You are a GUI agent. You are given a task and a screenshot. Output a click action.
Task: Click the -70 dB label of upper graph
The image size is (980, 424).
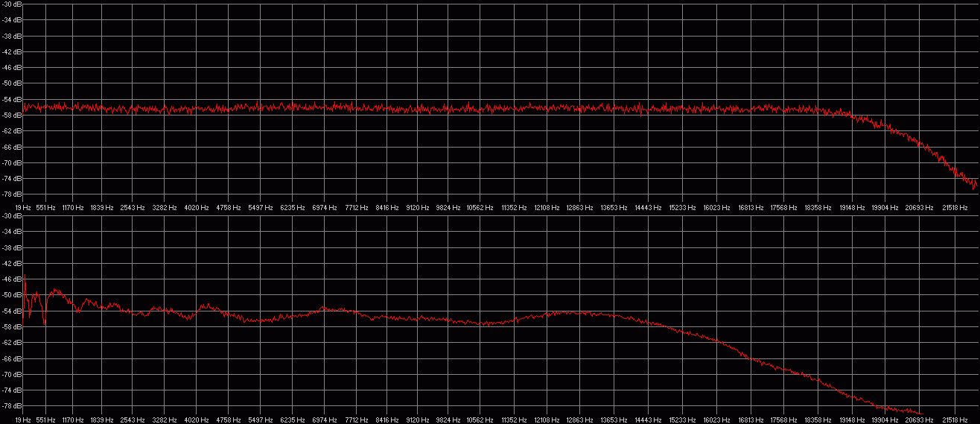coord(11,162)
